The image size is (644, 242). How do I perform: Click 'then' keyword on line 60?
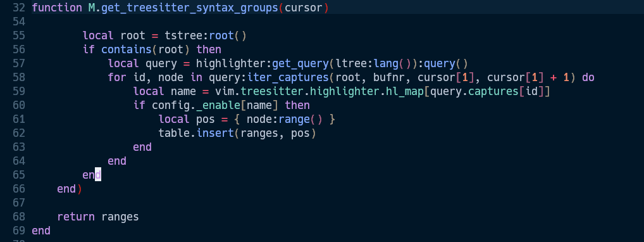[x=297, y=105]
